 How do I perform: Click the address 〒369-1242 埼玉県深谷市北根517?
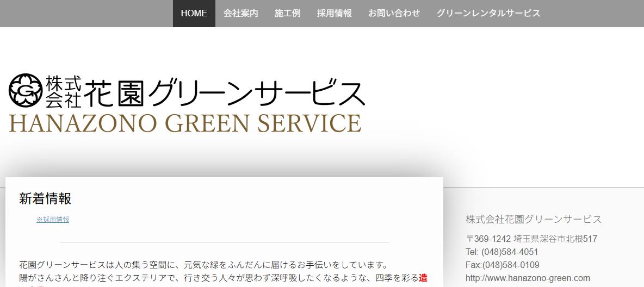[531, 239]
